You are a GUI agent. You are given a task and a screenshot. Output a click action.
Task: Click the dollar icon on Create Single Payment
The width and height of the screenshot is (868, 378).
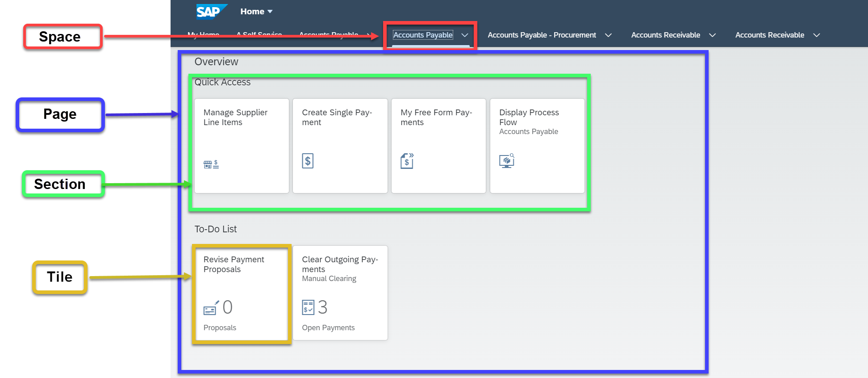click(308, 161)
